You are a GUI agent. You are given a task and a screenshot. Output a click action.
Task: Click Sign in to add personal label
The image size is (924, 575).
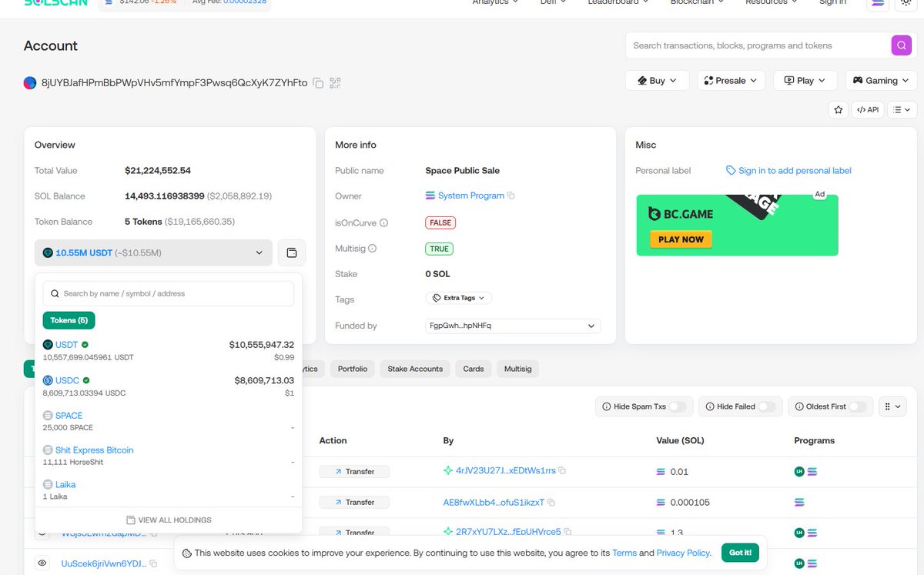point(789,171)
